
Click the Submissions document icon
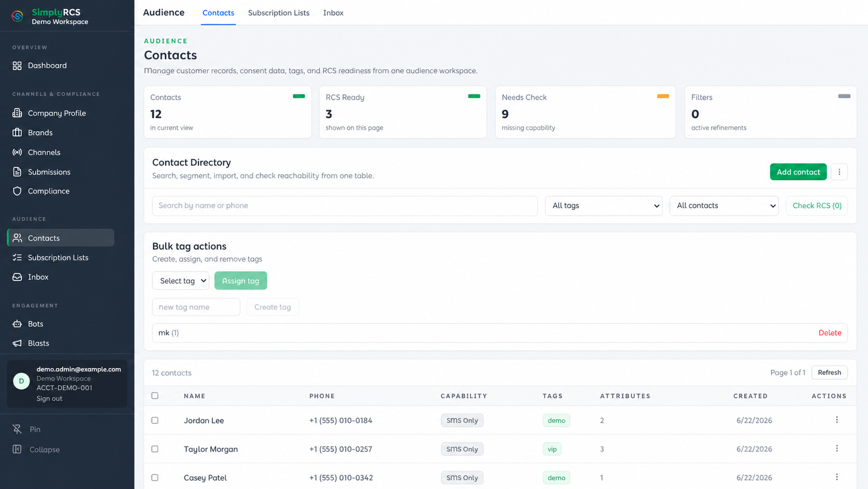(17, 172)
